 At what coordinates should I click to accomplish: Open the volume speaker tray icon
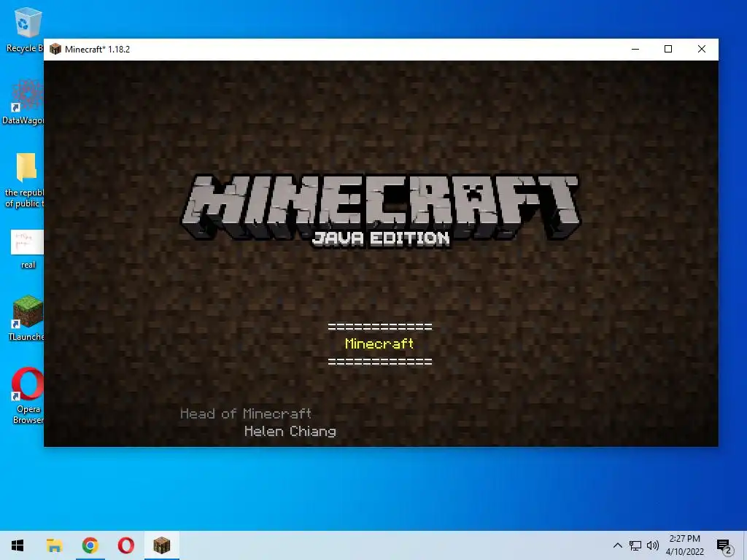tap(653, 545)
